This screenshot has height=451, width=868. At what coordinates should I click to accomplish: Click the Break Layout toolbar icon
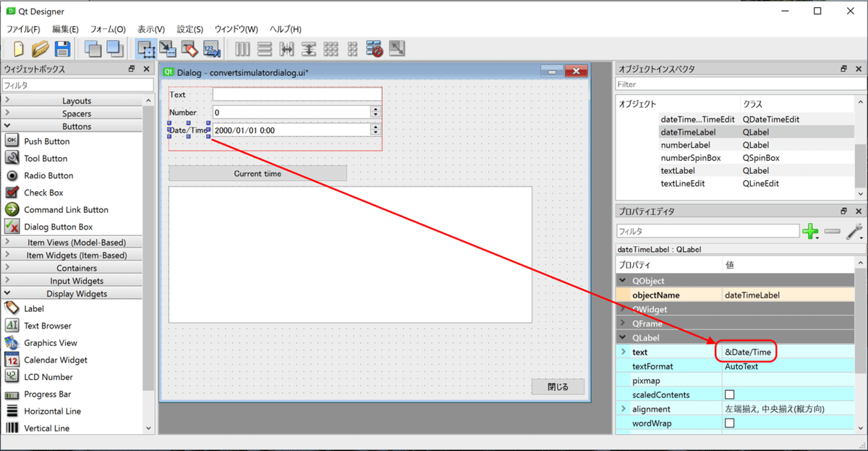tap(375, 49)
